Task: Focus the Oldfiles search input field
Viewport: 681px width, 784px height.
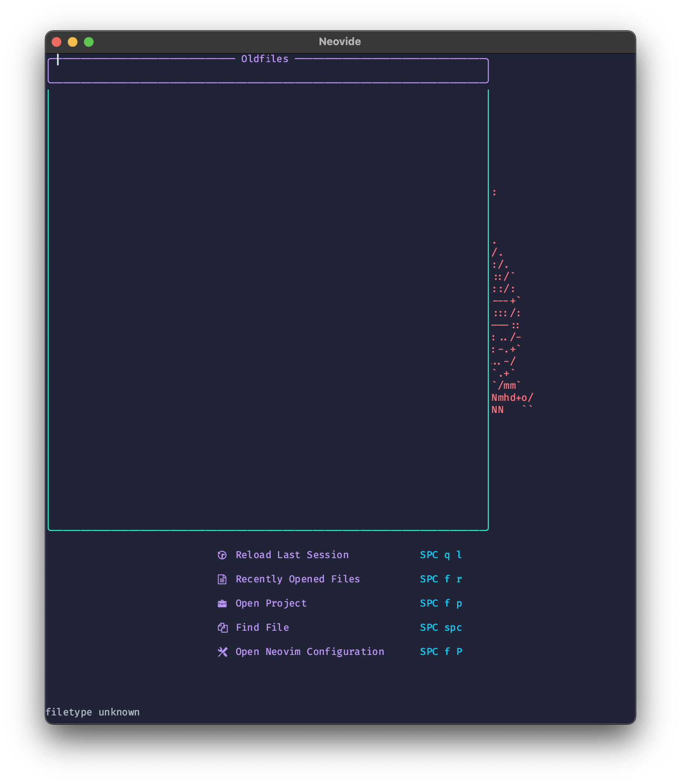Action: tap(268, 71)
